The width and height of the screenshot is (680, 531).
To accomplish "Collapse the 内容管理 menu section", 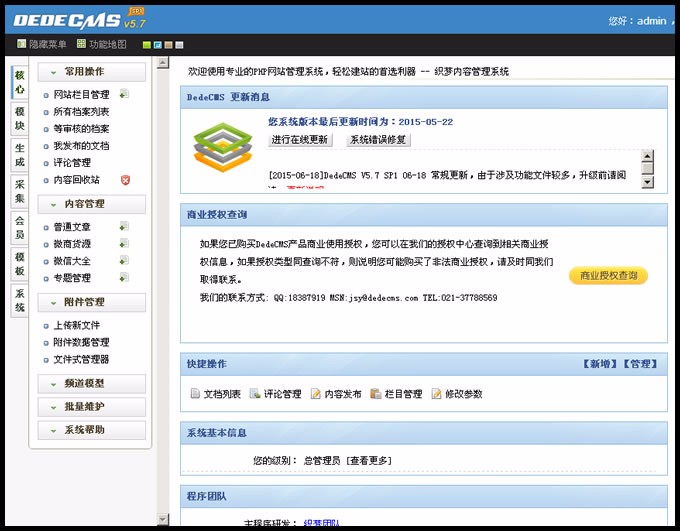I will pos(92,204).
